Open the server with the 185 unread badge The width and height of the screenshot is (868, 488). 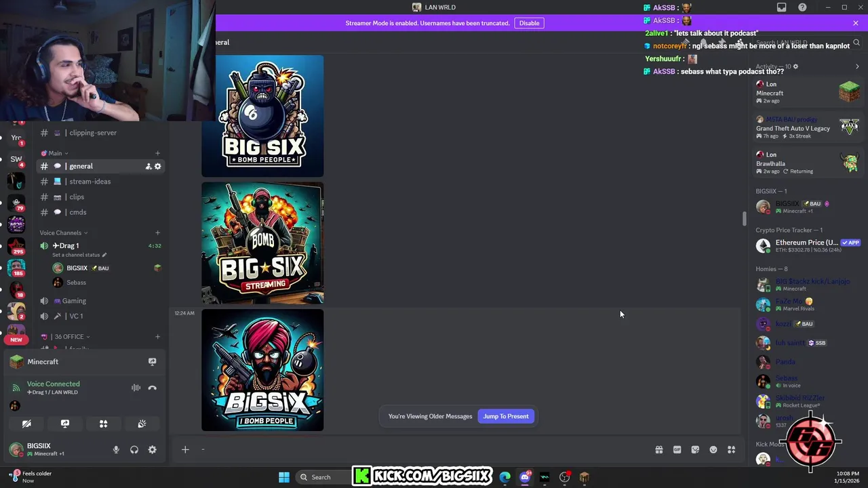(16, 267)
